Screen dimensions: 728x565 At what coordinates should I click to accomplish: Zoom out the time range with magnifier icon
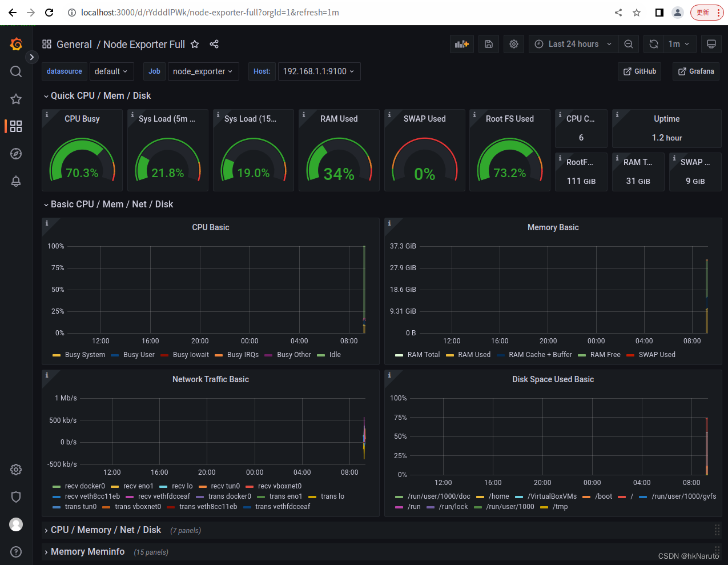(629, 44)
